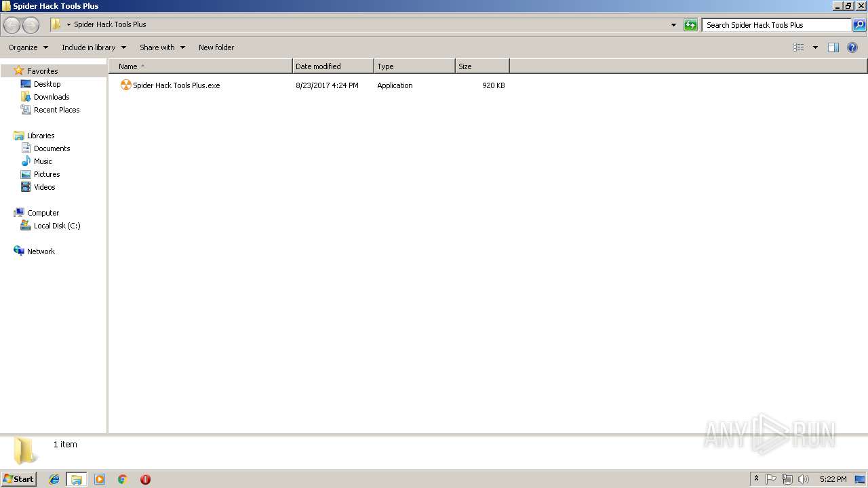Click New folder button
The image size is (868, 488).
pos(216,47)
